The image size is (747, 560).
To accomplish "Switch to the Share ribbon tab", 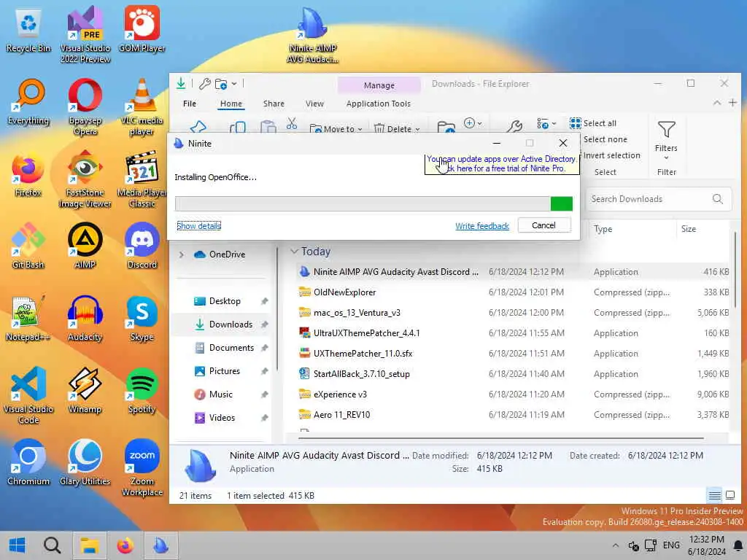I will [274, 104].
